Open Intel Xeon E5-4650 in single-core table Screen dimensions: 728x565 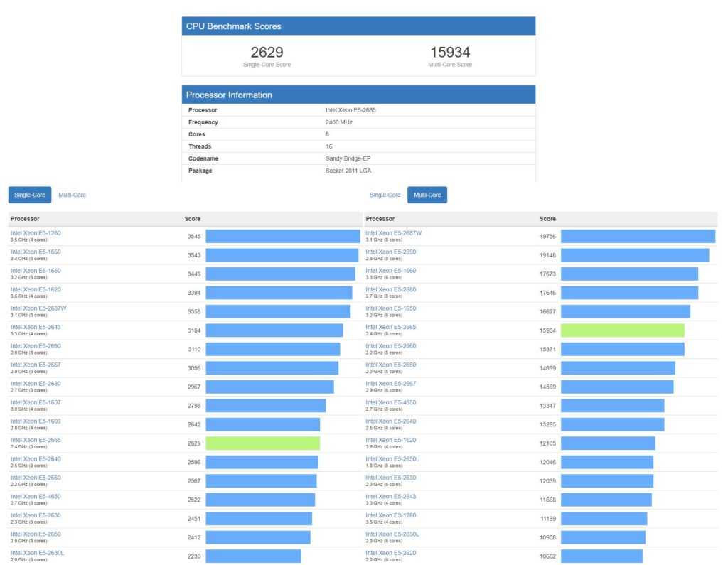pyautogui.click(x=36, y=496)
